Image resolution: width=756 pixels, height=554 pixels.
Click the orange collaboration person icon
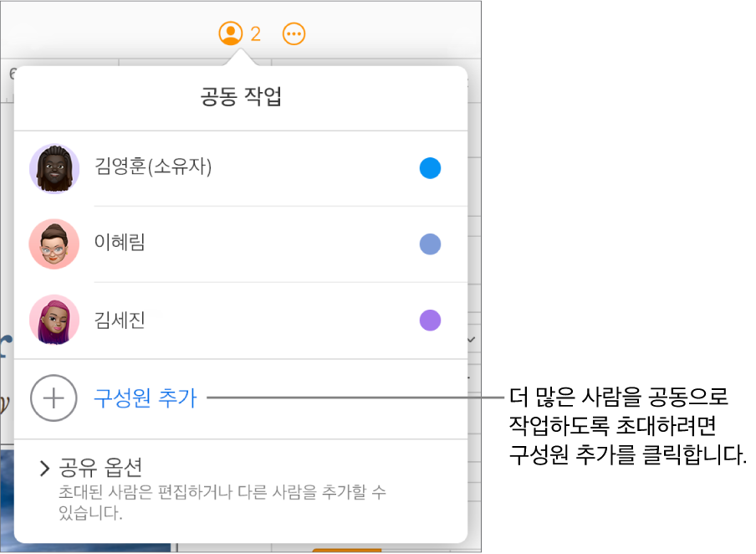(x=232, y=33)
